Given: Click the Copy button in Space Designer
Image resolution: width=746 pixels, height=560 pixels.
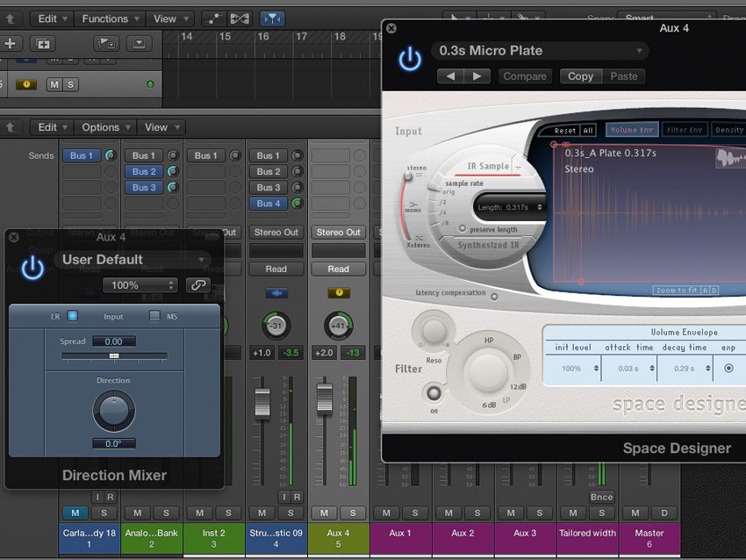Looking at the screenshot, I should tap(580, 76).
